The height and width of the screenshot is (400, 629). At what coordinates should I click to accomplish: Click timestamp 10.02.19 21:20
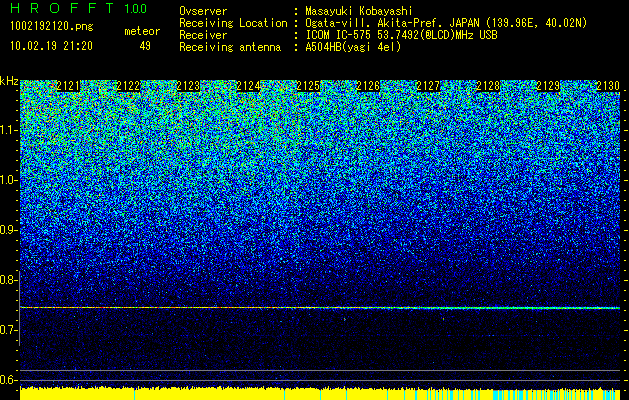(51, 46)
